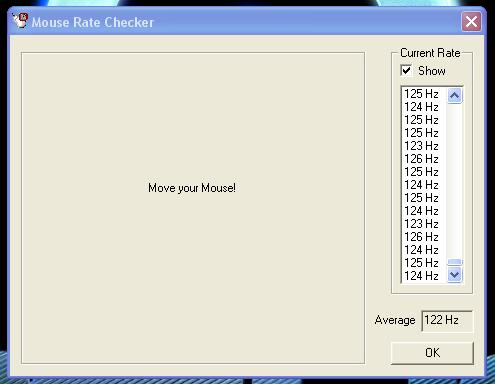Screen dimensions: 495x384
Task: Uncheck the Show checkbox under Current Rate
Action: (x=406, y=70)
